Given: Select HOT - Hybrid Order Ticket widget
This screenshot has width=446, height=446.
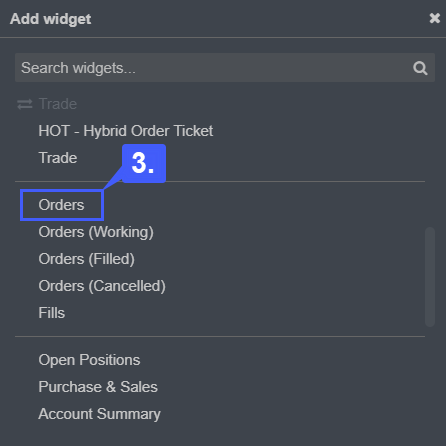Looking at the screenshot, I should pyautogui.click(x=126, y=131).
